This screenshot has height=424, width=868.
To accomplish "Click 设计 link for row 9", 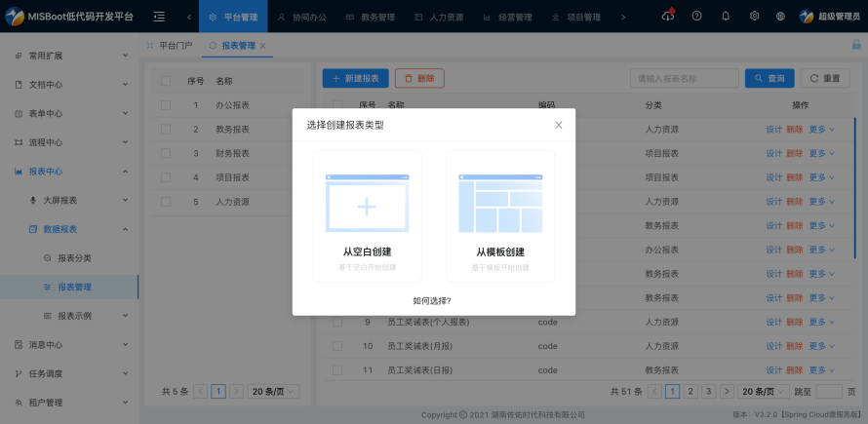I will (774, 322).
